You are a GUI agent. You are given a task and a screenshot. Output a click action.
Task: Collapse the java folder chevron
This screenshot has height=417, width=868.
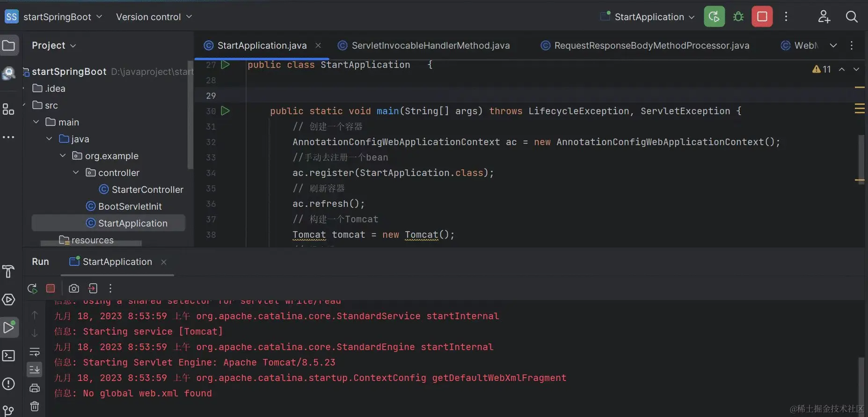(x=49, y=139)
